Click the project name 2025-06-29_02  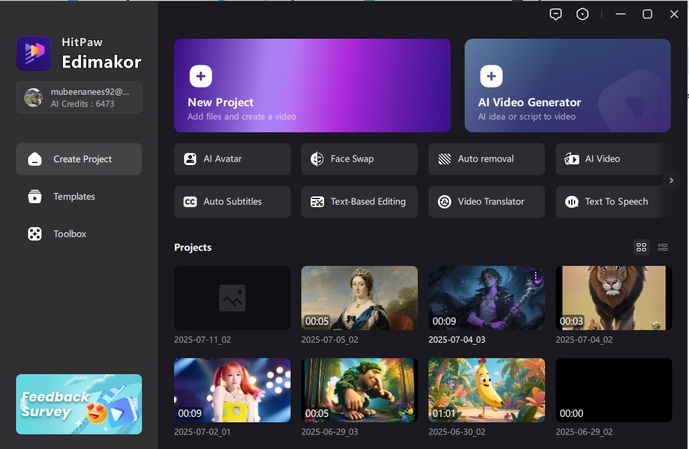[584, 432]
